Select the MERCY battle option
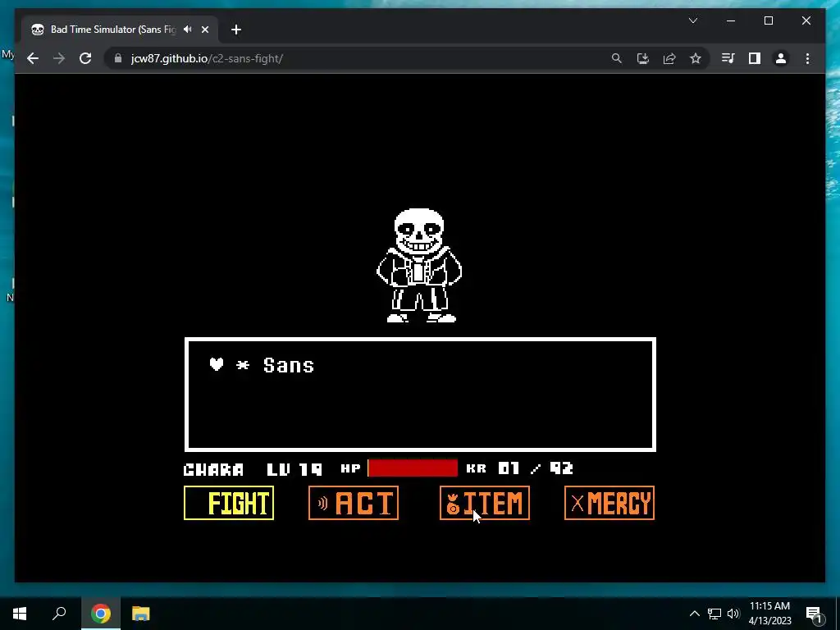 pyautogui.click(x=609, y=503)
